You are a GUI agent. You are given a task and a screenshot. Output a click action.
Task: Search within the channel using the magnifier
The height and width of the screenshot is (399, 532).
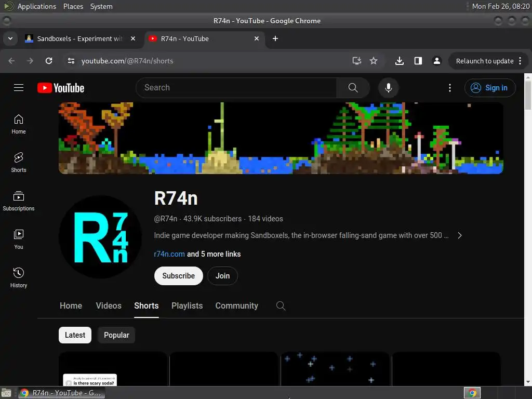pos(281,305)
